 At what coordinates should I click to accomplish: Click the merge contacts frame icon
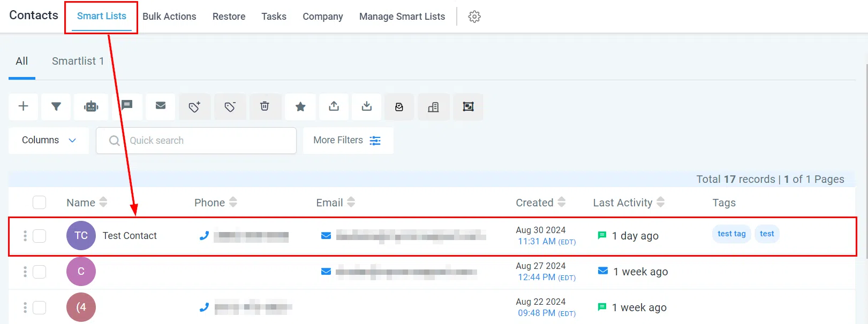pos(468,106)
